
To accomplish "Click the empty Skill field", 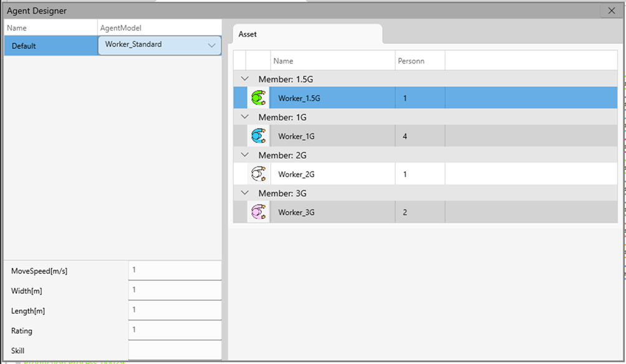I will [175, 350].
